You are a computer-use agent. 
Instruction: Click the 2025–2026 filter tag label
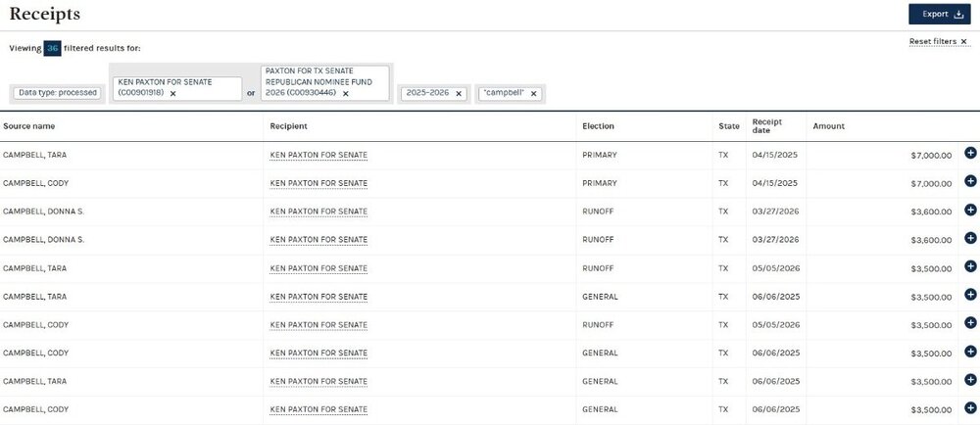click(427, 92)
